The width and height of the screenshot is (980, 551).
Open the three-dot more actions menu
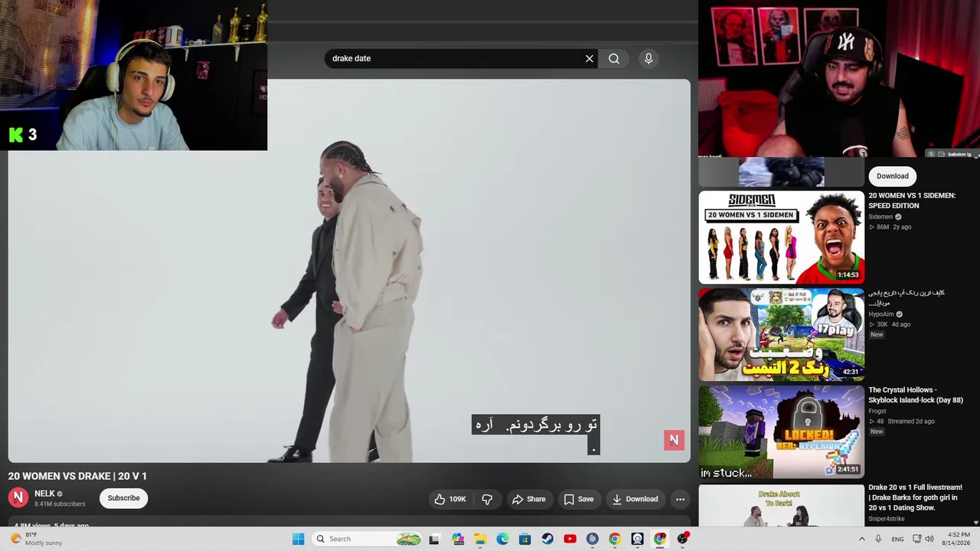click(x=680, y=499)
